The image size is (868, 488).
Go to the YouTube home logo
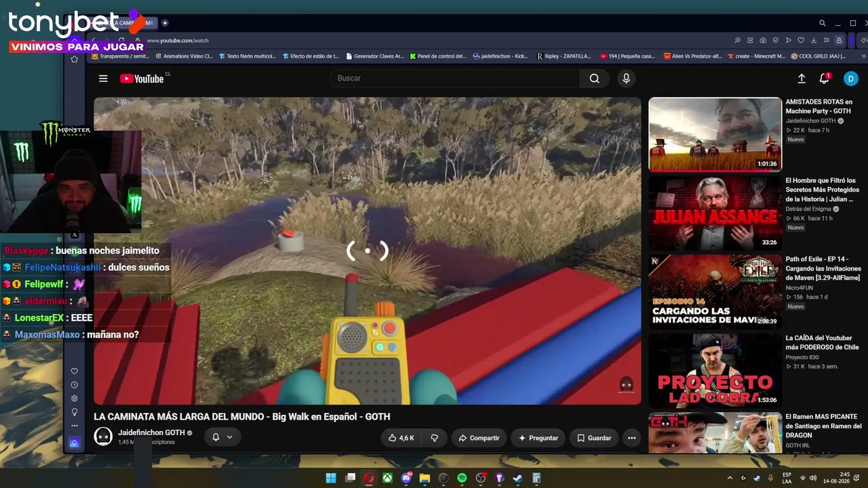tap(142, 79)
